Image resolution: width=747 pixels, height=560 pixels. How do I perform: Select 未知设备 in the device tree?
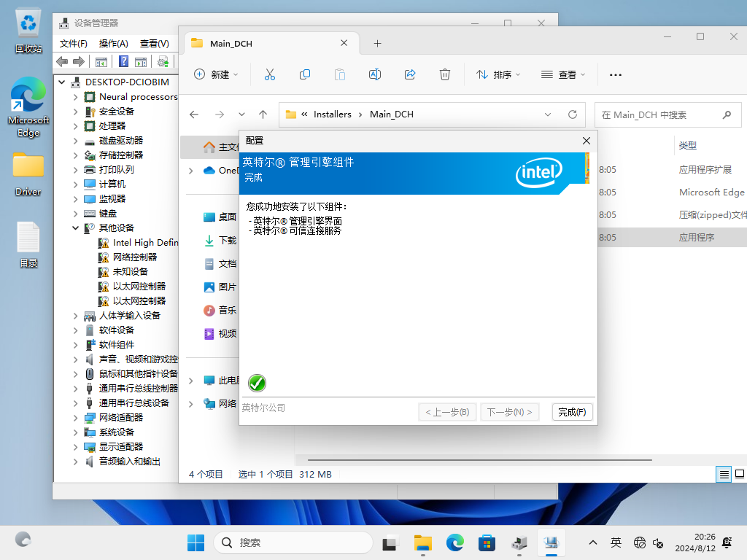click(x=130, y=272)
